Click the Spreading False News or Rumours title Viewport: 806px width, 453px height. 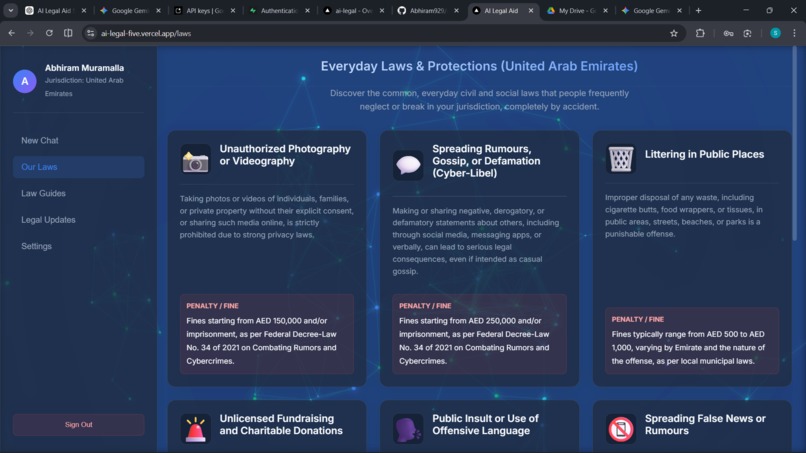[705, 425]
